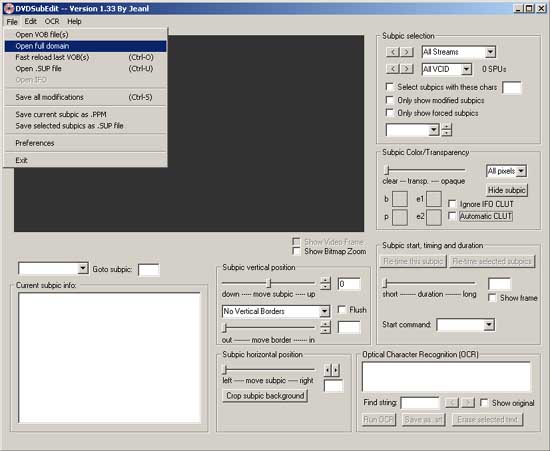Image resolution: width=550 pixels, height=451 pixels.
Task: Open Preferences from File menu
Action: click(86, 143)
